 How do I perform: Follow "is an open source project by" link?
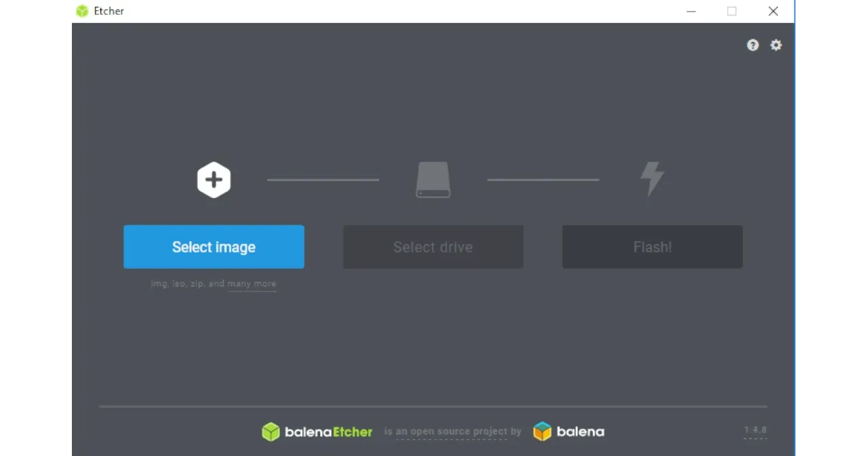click(x=452, y=432)
